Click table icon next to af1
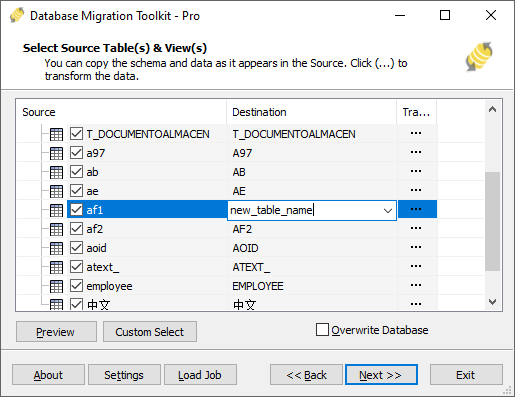The height and width of the screenshot is (397, 515). tap(56, 210)
